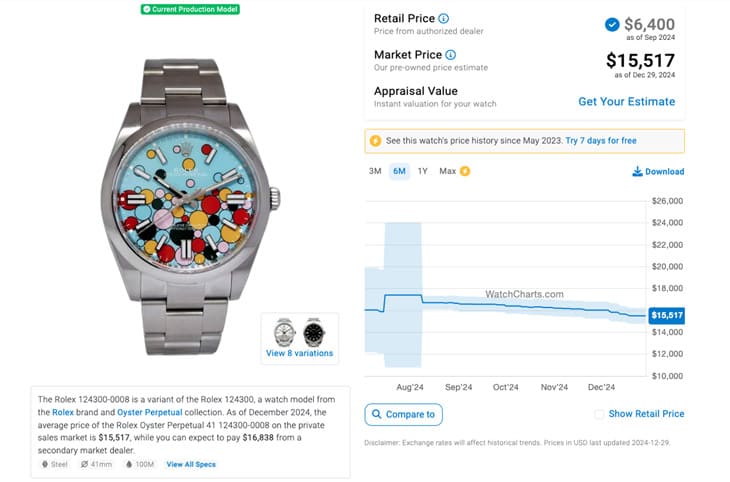Click Try 7 days for free
Viewport: 730px width, 482px height.
[600, 141]
